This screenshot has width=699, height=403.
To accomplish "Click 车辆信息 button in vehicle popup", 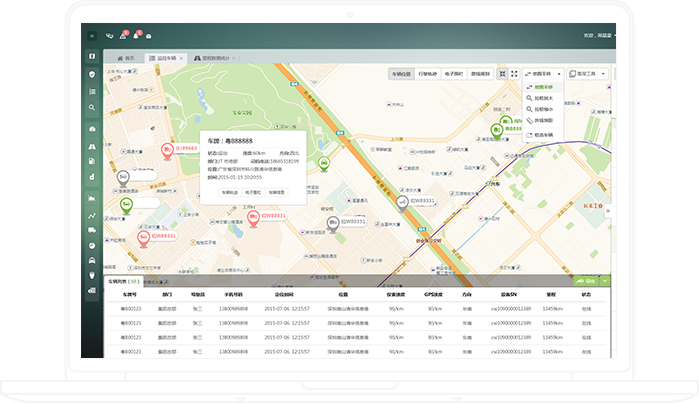I will pyautogui.click(x=276, y=191).
